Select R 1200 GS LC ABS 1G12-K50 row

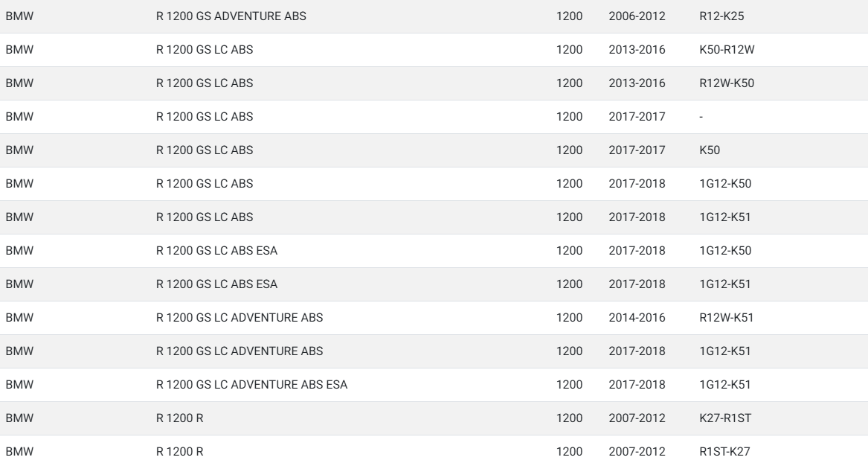tap(434, 184)
